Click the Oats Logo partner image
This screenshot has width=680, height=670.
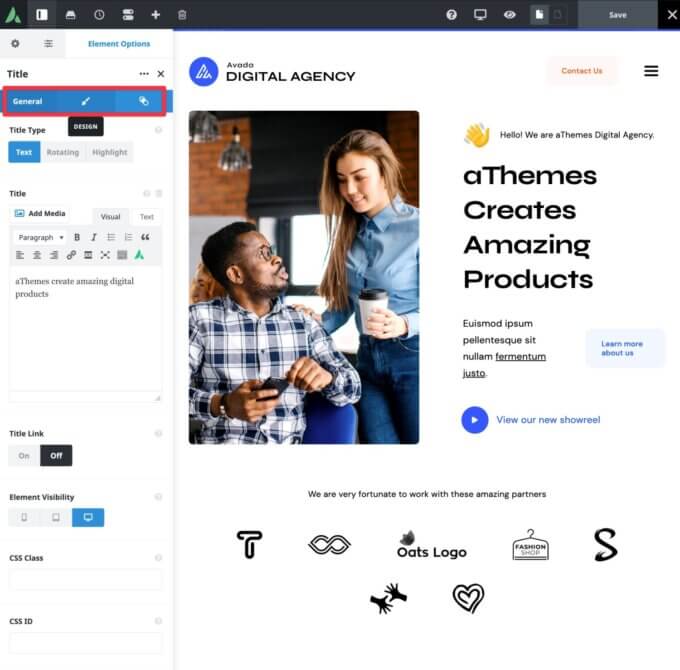coord(432,545)
